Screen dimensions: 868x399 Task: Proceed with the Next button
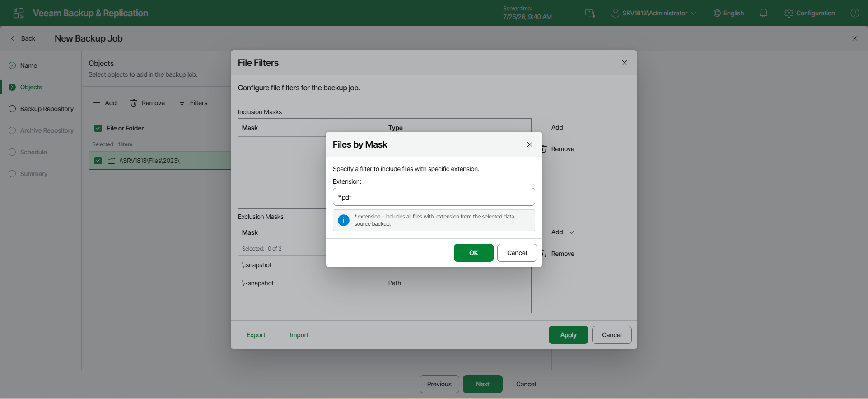(483, 384)
